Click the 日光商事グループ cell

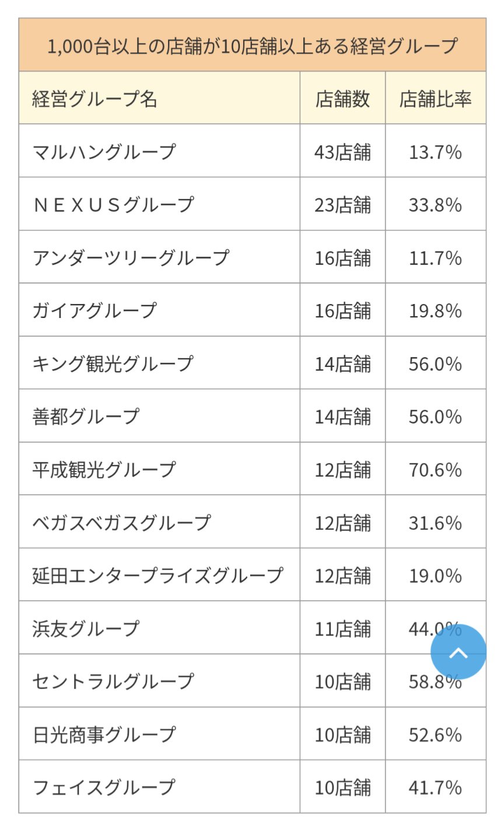[x=159, y=734]
